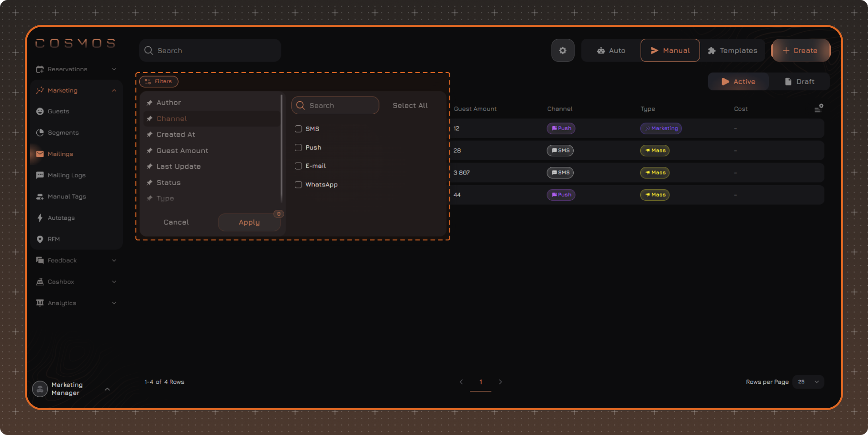Click Select All channels
This screenshot has width=868, height=435.
(x=410, y=106)
